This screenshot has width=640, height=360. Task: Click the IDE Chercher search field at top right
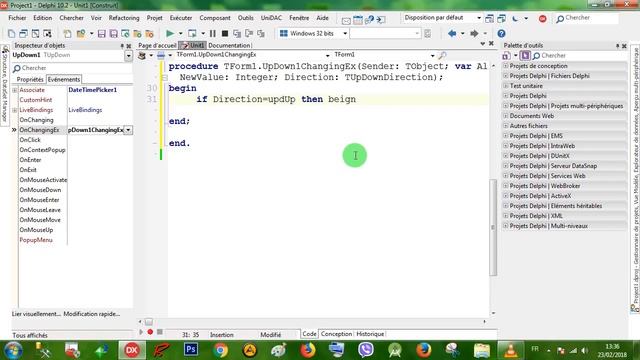point(586,18)
